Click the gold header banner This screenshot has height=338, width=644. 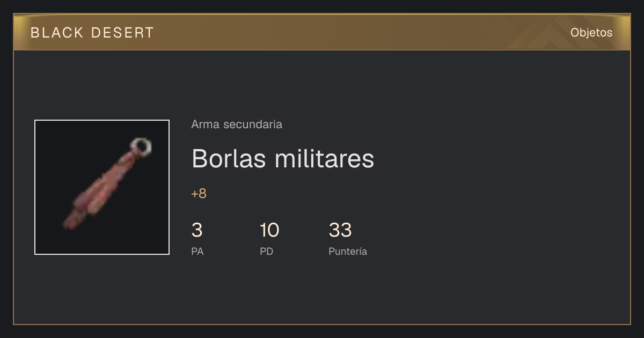[x=322, y=32]
